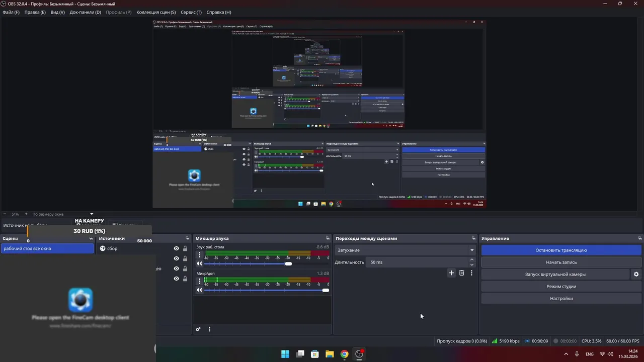Open transition properties three-dot menu

(x=471, y=273)
